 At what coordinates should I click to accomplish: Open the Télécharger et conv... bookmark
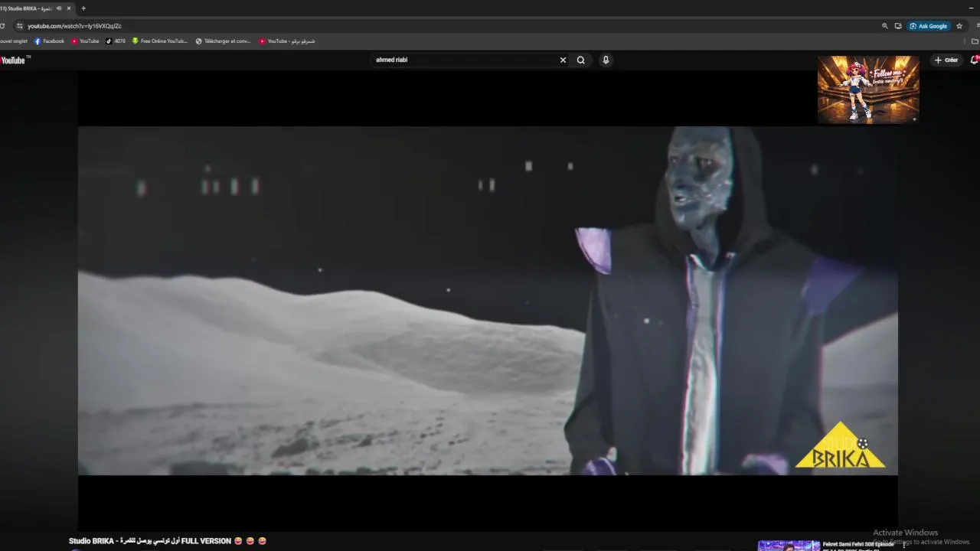click(223, 41)
